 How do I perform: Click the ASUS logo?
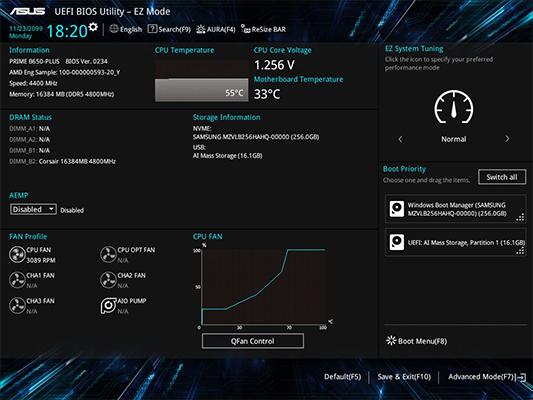27,11
